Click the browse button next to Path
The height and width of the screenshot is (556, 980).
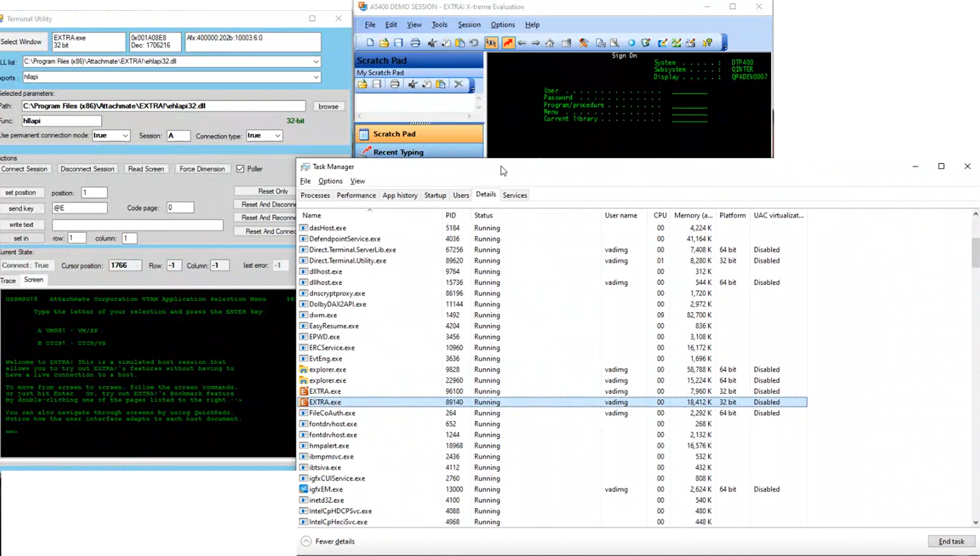[x=328, y=107]
